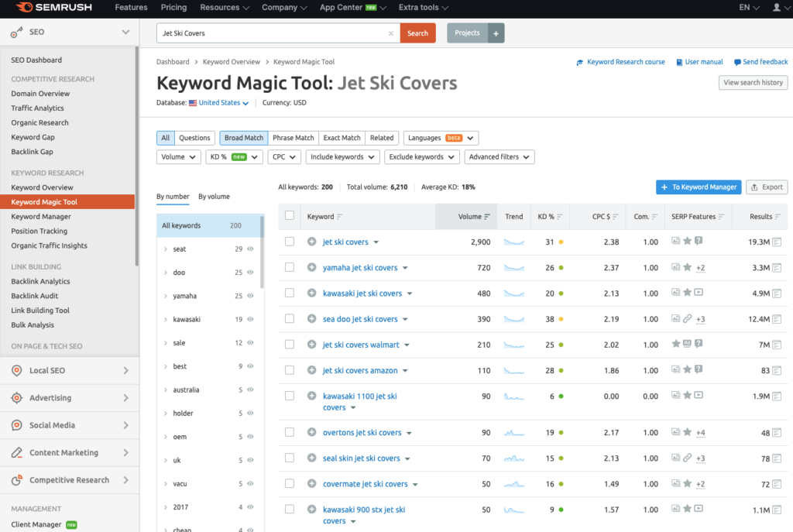Click the plus icon beside 'jet ski covers' keyword
Image resolution: width=793 pixels, height=532 pixels.
(x=311, y=242)
